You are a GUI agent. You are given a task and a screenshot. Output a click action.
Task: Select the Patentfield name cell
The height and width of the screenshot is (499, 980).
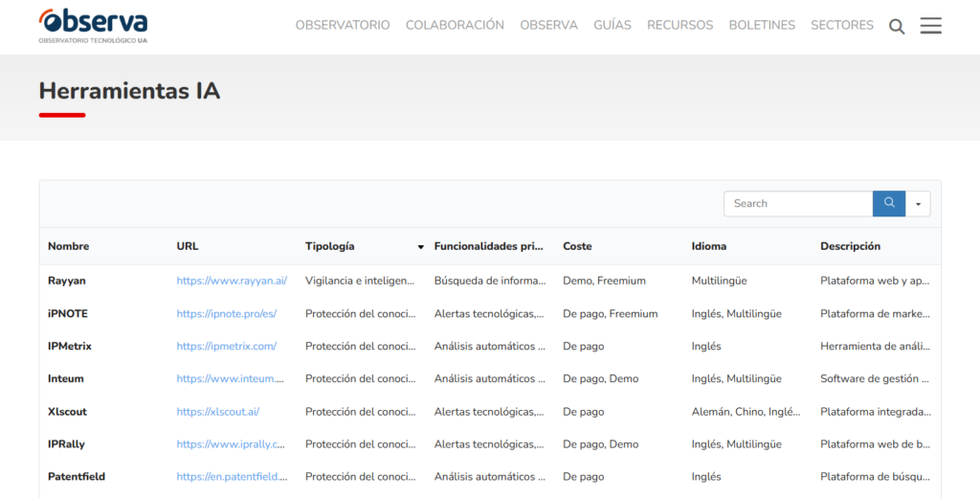coord(77,476)
